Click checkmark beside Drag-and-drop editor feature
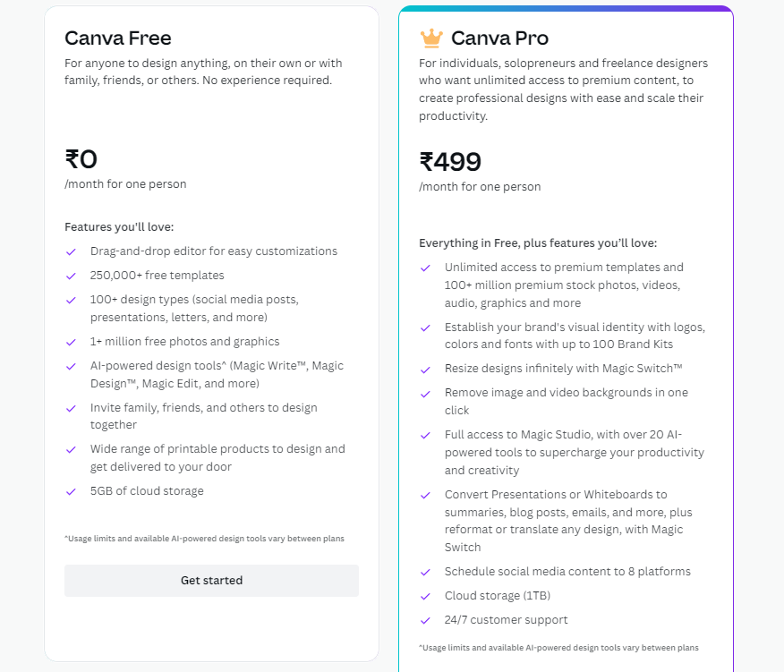The height and width of the screenshot is (672, 784). [71, 252]
